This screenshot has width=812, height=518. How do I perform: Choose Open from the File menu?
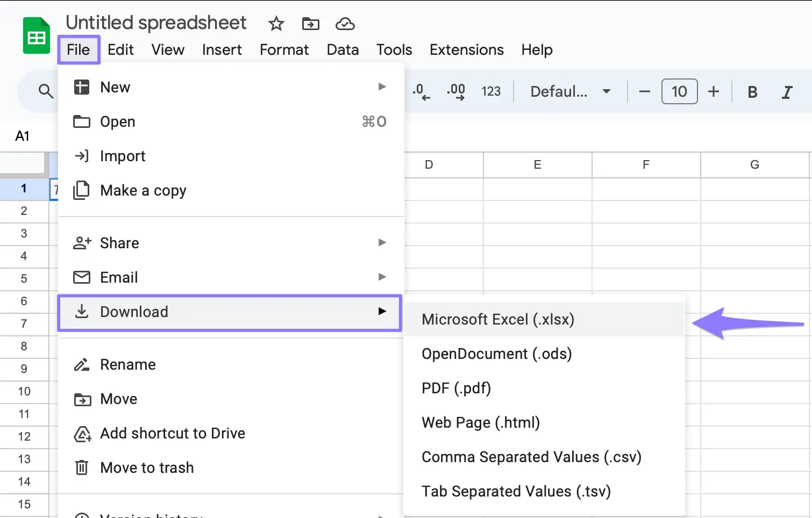(x=231, y=121)
